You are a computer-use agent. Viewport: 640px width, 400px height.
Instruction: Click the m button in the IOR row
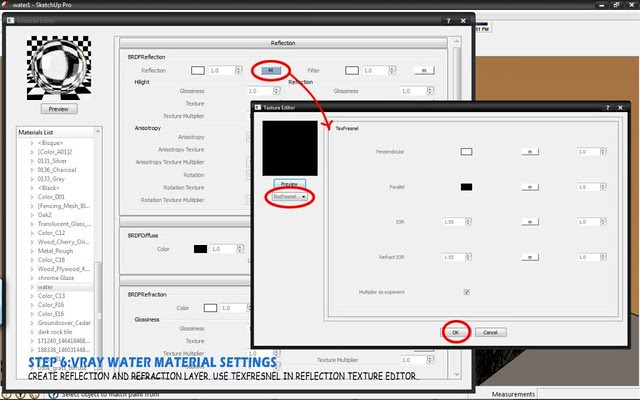[530, 222]
